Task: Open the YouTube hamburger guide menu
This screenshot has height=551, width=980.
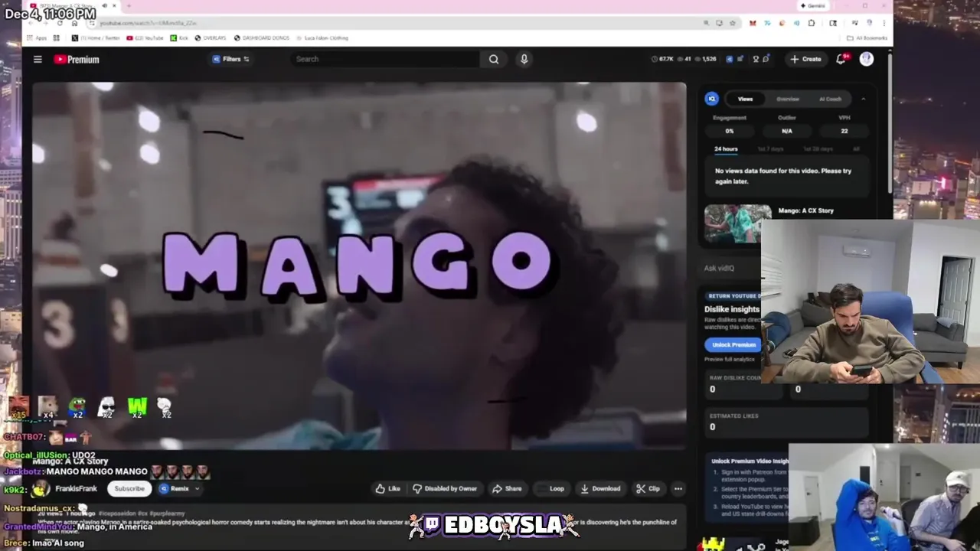Action: 38,59
